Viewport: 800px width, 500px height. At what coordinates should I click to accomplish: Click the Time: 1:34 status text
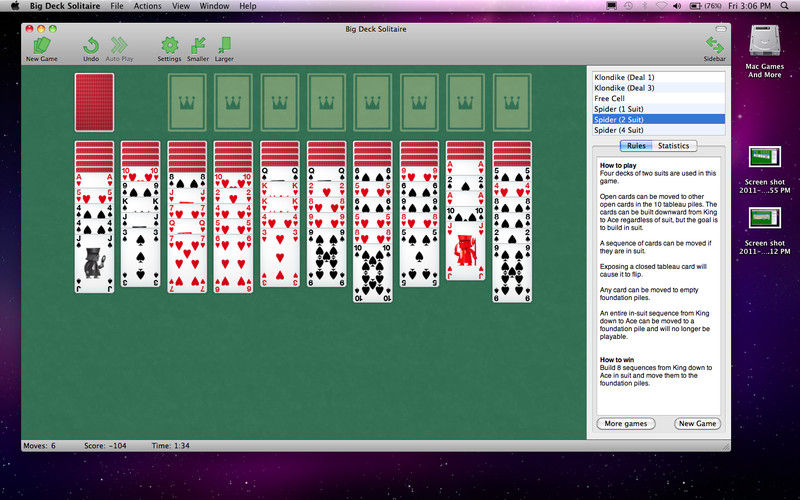(170, 445)
